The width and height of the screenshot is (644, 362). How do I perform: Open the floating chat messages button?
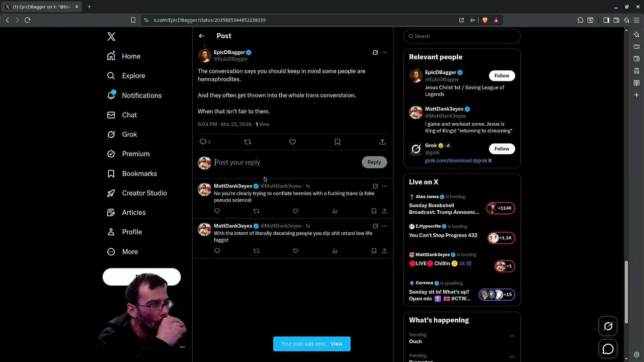coord(608,349)
